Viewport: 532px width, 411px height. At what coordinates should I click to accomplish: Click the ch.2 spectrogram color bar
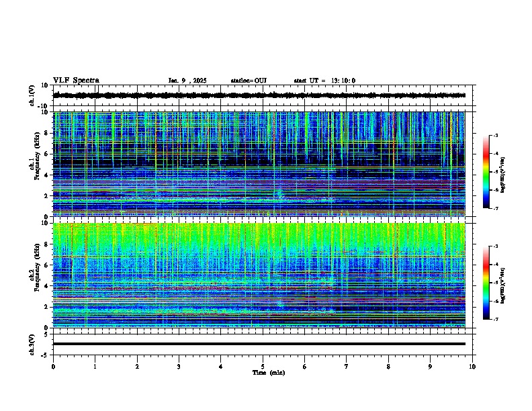tap(486, 283)
